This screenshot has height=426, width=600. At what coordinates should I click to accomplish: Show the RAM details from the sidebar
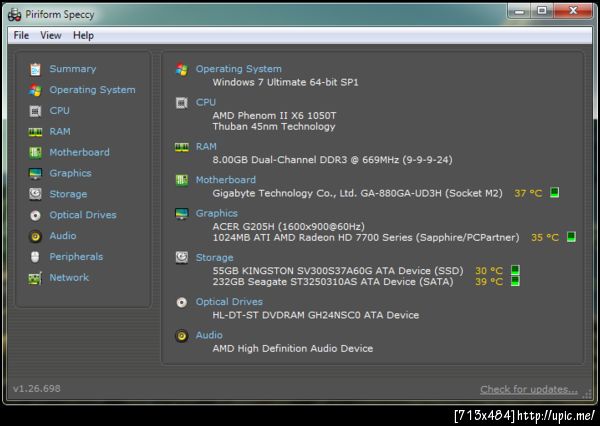point(60,132)
